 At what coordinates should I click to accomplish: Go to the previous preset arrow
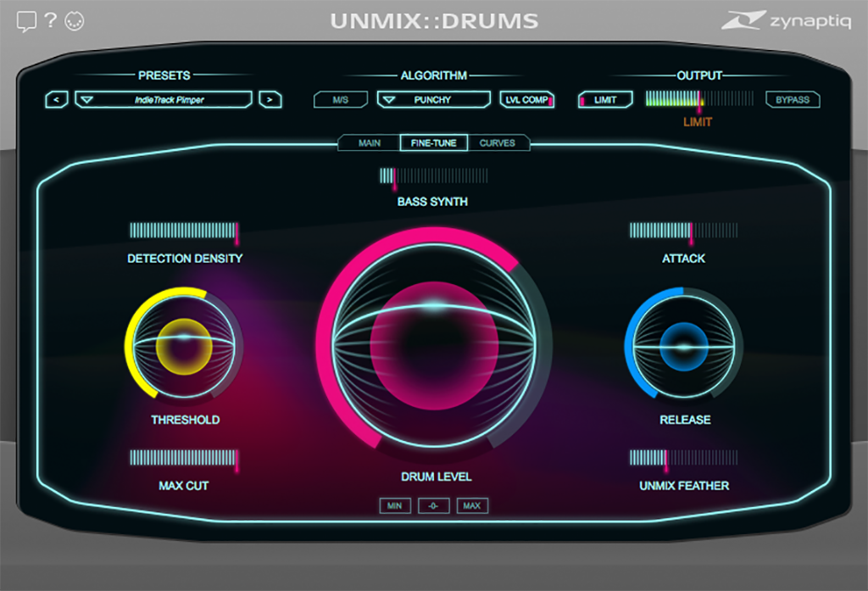tap(57, 100)
